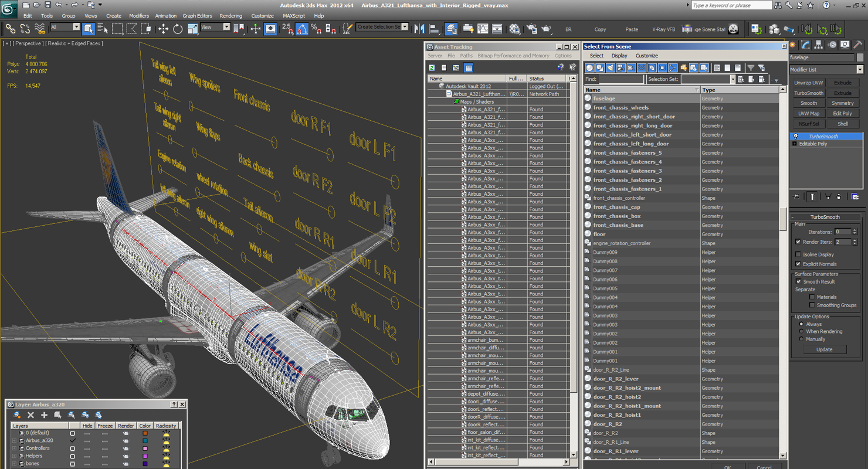Toggle Display Cameras filter in Select From Scene
Screen dimensions: 868x469
click(621, 68)
